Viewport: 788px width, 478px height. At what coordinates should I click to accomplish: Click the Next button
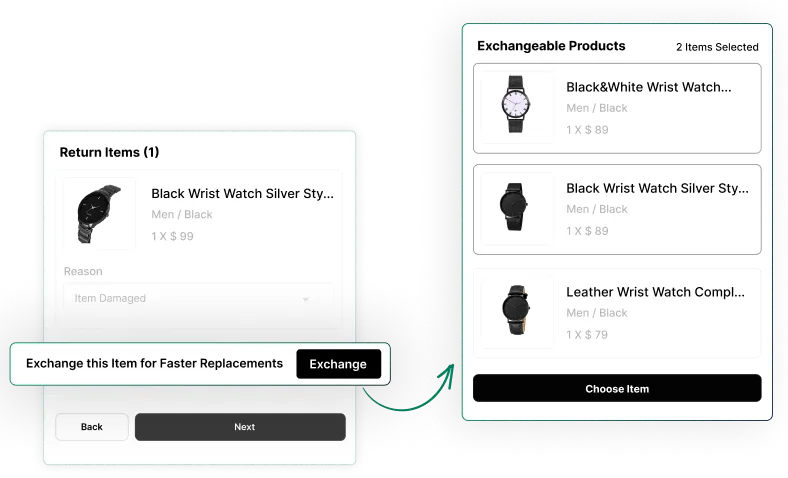pyautogui.click(x=240, y=427)
